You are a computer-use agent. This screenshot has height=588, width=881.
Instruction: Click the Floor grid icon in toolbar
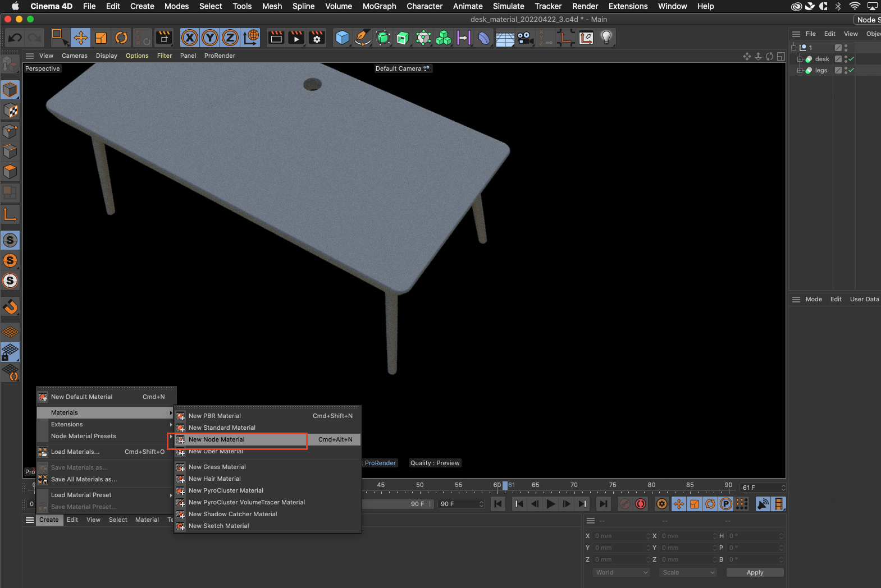505,38
